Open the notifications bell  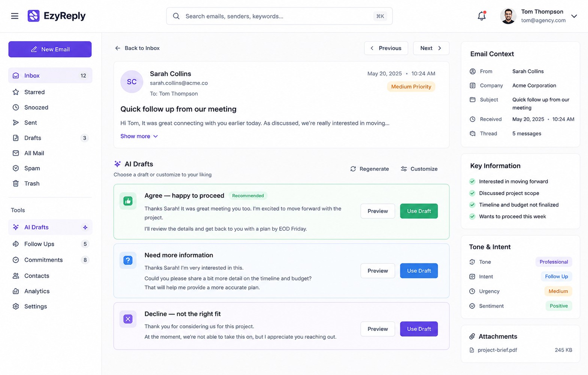(482, 16)
